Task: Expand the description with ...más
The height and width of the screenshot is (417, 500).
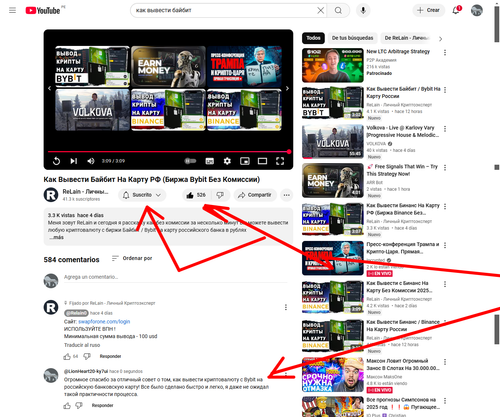Action: coord(56,237)
